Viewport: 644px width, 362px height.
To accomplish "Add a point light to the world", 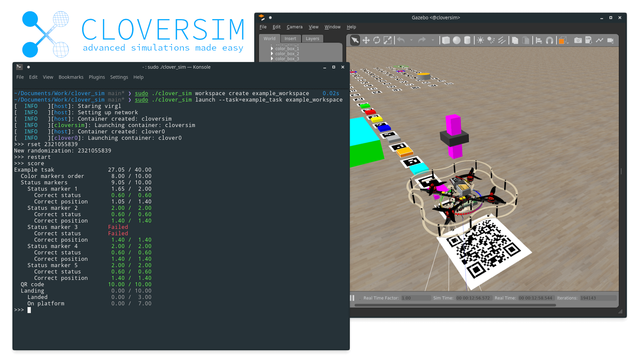I will click(480, 40).
